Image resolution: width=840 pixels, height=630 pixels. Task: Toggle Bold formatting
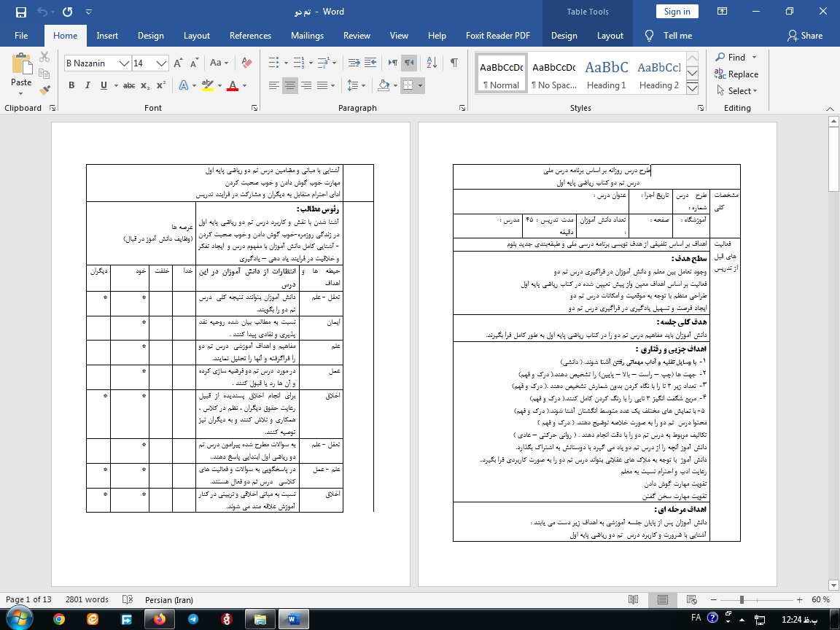[x=71, y=86]
